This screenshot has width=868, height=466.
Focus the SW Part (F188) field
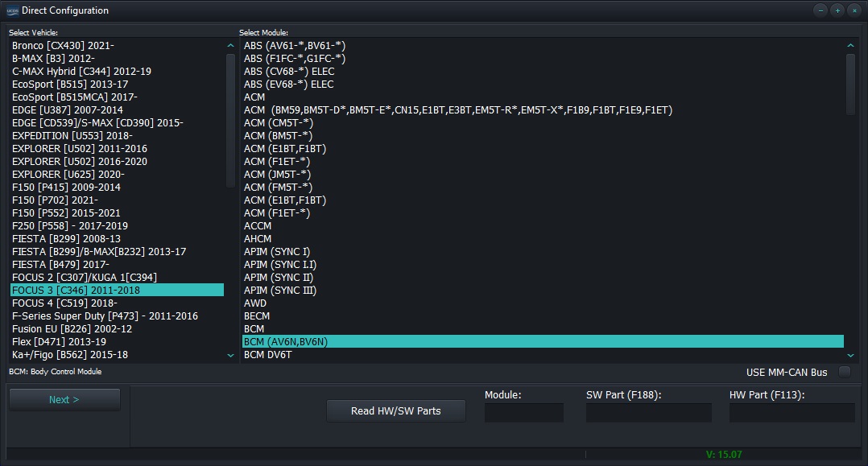[x=649, y=413]
